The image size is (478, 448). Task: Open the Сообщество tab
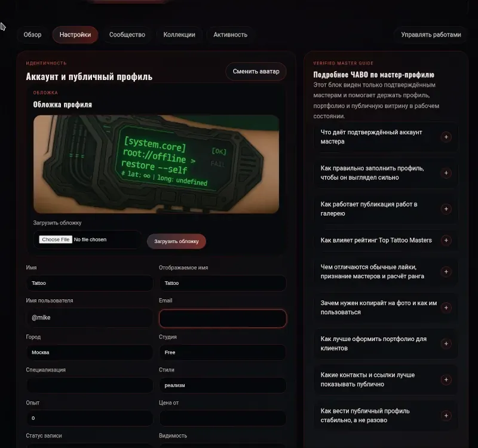(x=127, y=35)
